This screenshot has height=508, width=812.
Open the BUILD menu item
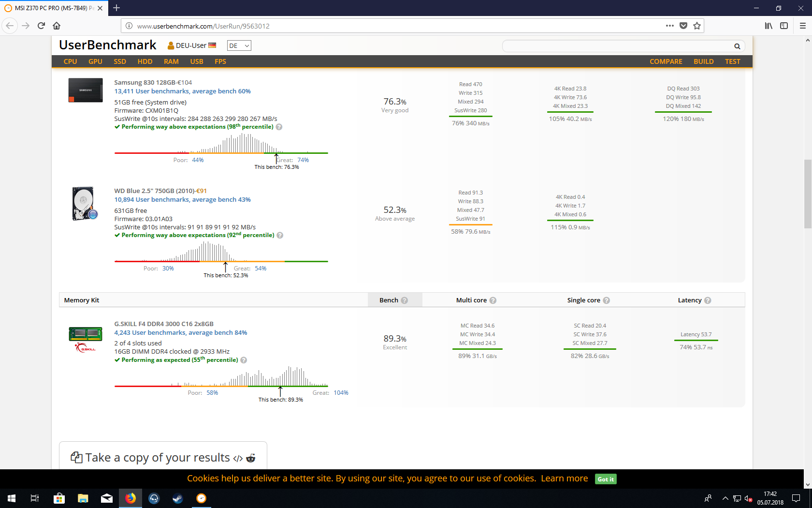(704, 61)
